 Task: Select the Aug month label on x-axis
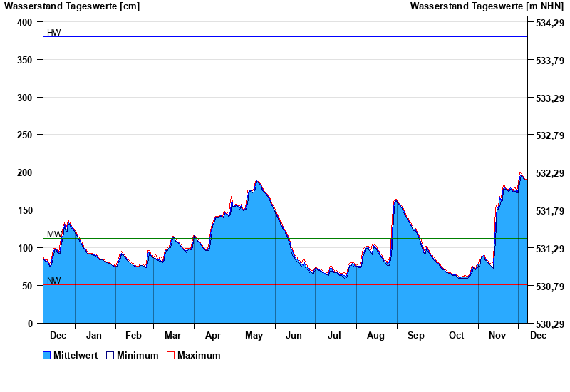pyautogui.click(x=375, y=335)
